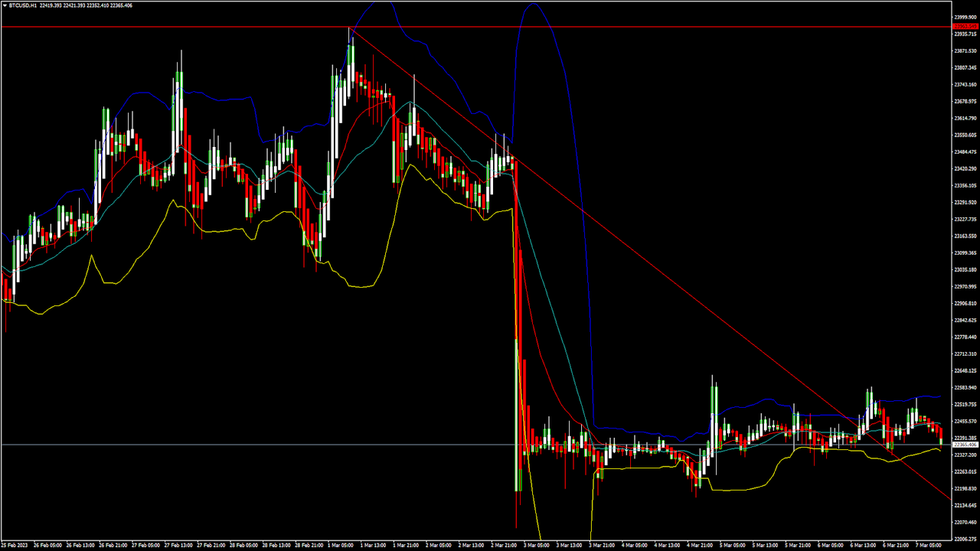Click the 25 Feb 2023 date label
Viewport: 980px width, 551px height.
point(14,546)
